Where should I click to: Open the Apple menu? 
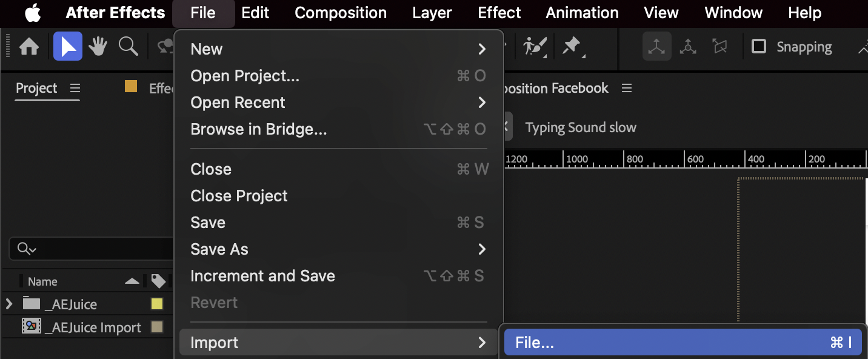click(x=32, y=13)
